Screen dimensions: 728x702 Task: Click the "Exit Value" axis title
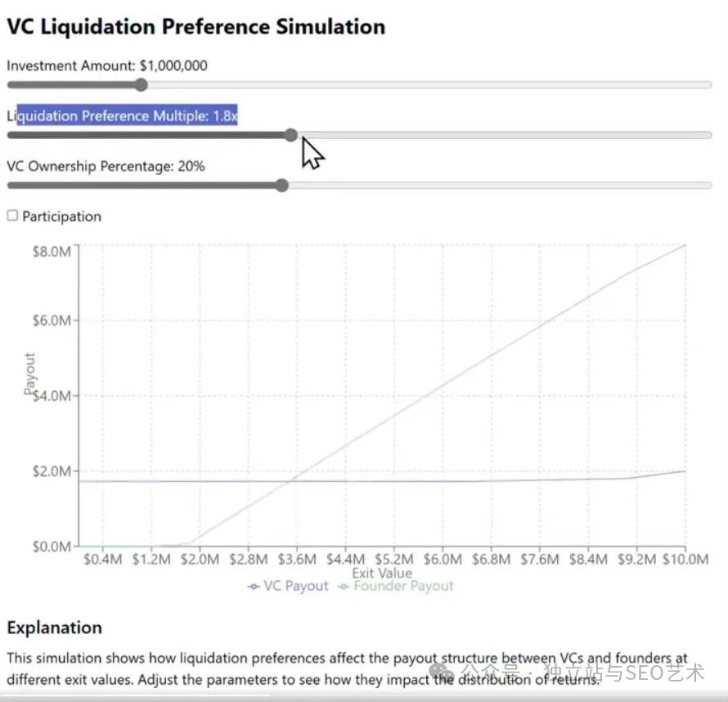pos(382,573)
